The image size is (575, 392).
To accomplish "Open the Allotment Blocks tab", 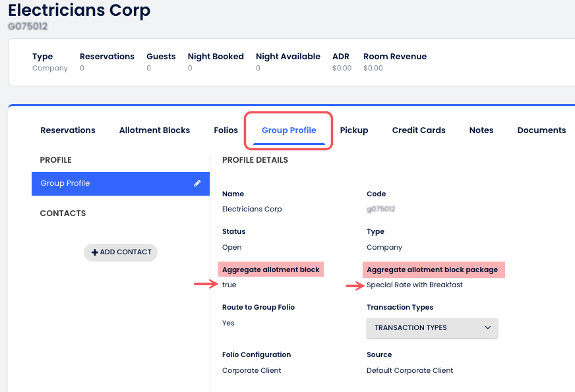I will (x=154, y=130).
